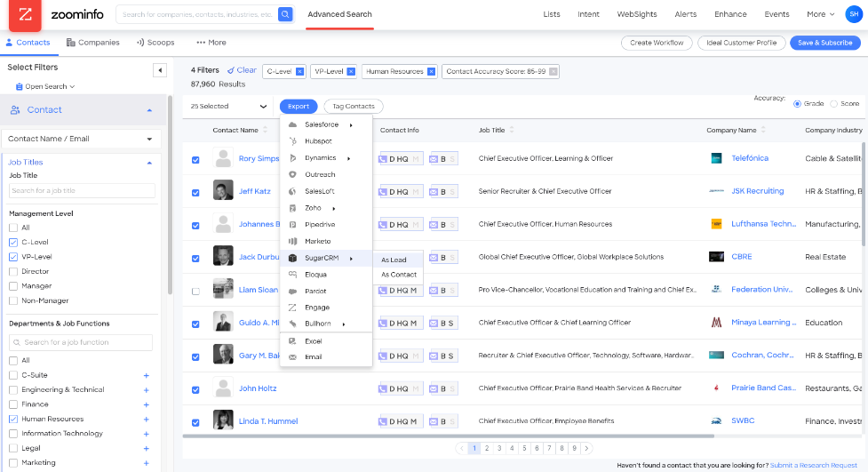Expand Engineering & Technical plus icon
This screenshot has width=868, height=472.
146,390
